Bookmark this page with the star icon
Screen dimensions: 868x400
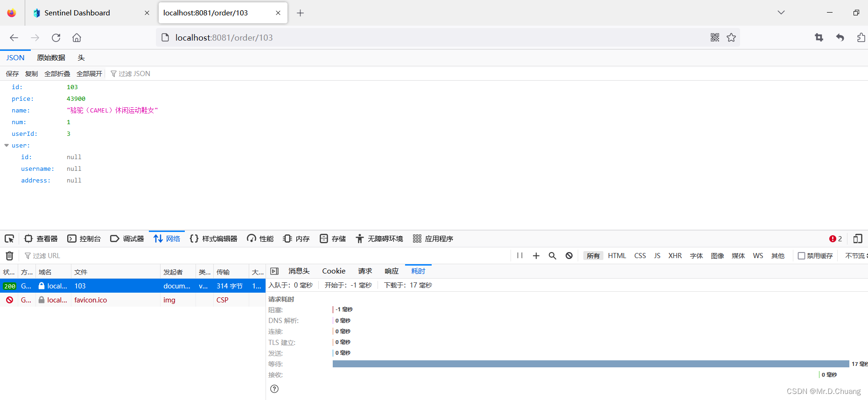point(731,37)
